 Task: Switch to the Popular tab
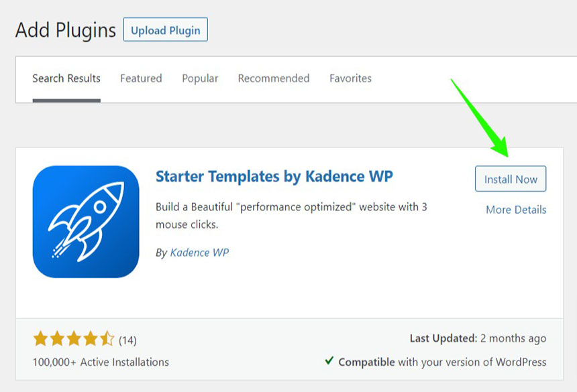click(200, 78)
